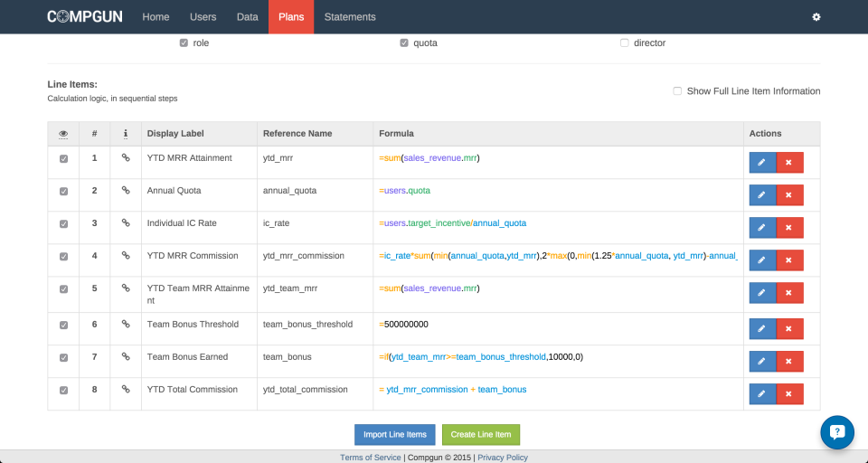Image resolution: width=868 pixels, height=463 pixels.
Task: Toggle visibility checkbox for Annual Quota row
Action: [x=63, y=191]
